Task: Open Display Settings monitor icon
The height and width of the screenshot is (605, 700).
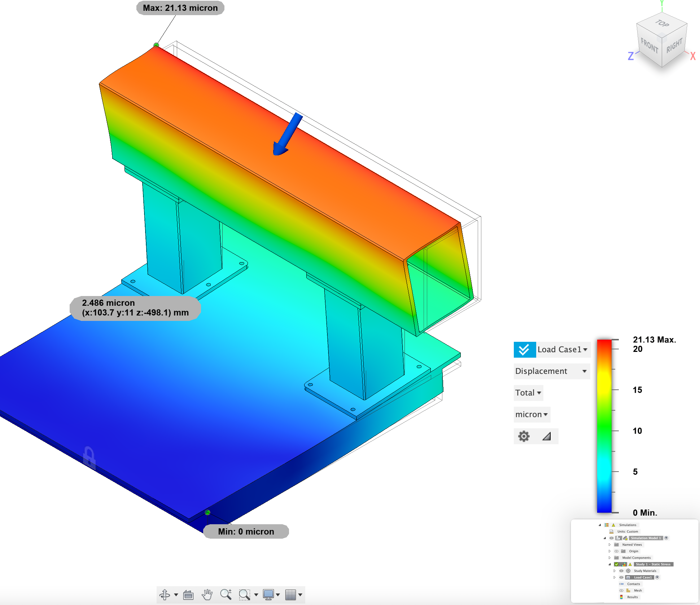Action: [x=268, y=595]
